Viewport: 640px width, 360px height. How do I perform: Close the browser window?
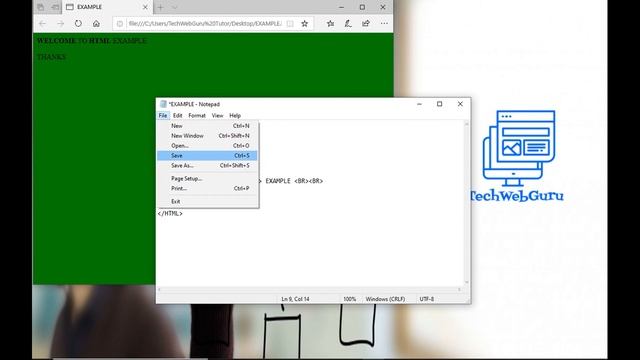[x=383, y=7]
